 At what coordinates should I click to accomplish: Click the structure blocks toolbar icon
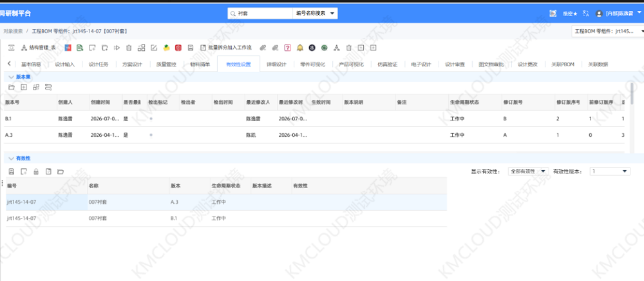tap(141, 48)
